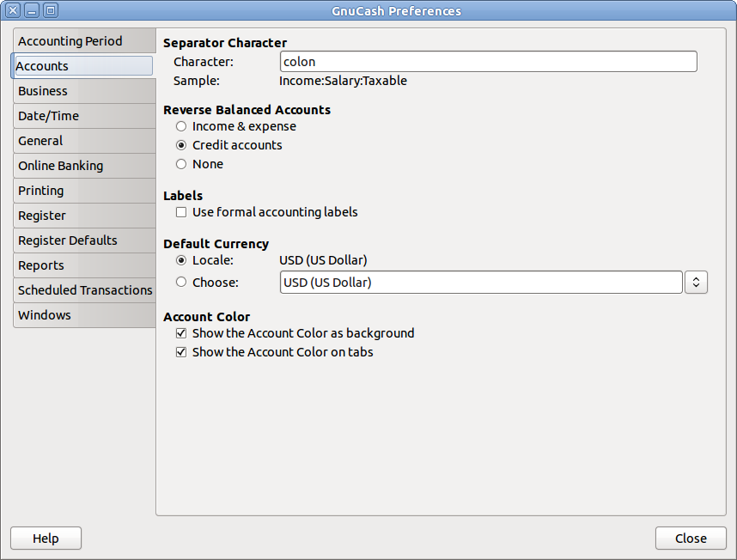
Task: Select the Choose currency radio button
Action: 181,282
